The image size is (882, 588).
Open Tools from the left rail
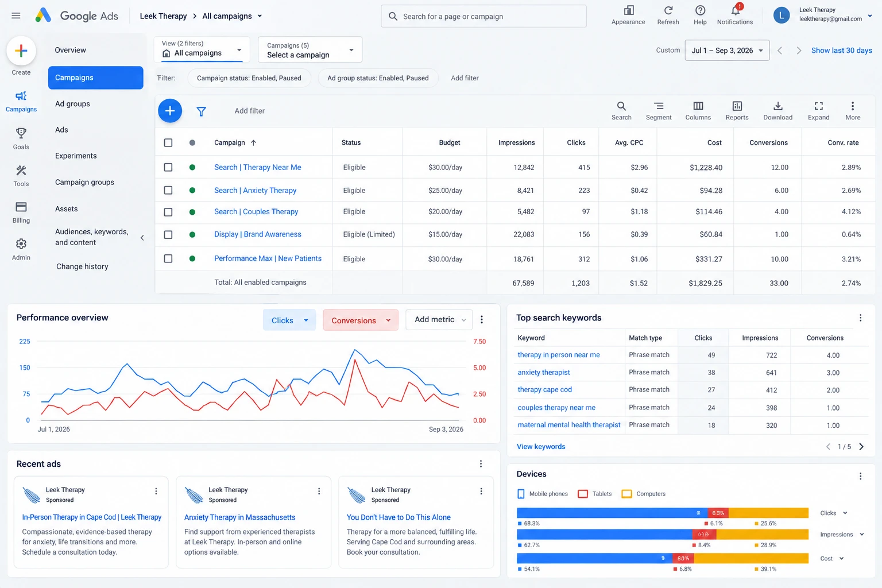tap(21, 176)
